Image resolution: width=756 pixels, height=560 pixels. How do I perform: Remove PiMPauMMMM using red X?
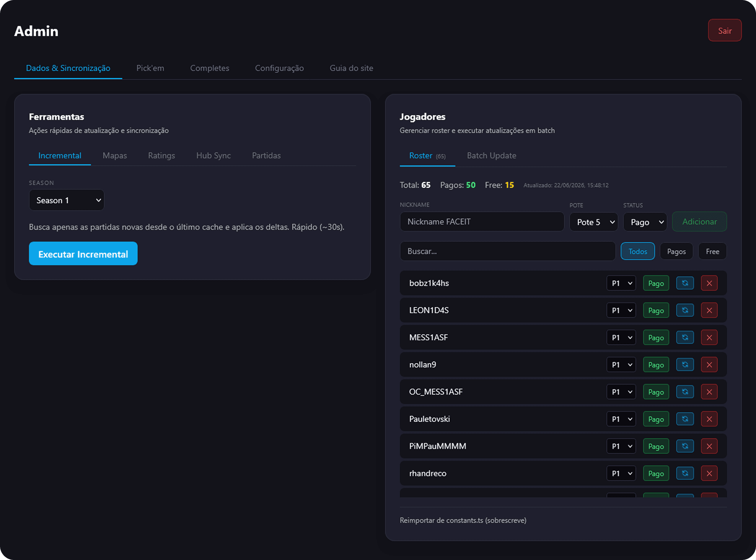[x=709, y=446]
